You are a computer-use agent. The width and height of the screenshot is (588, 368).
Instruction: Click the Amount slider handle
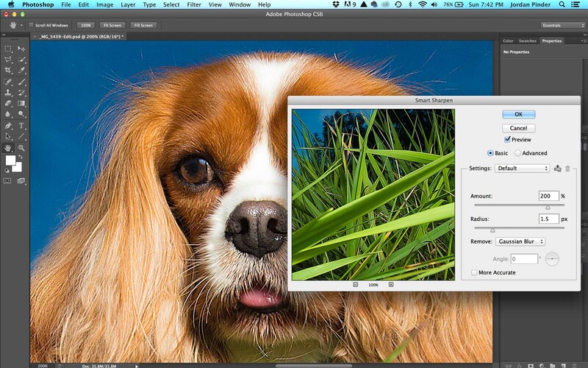pyautogui.click(x=548, y=208)
